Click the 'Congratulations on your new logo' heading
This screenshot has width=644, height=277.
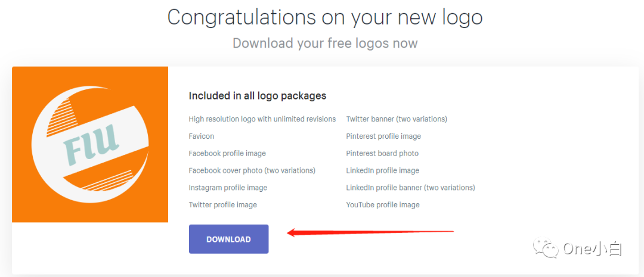coord(325,17)
